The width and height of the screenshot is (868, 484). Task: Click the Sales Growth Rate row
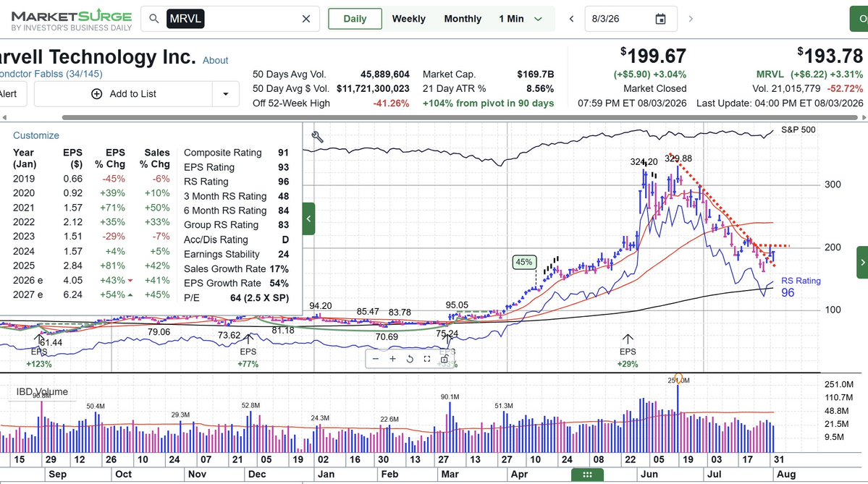point(237,269)
